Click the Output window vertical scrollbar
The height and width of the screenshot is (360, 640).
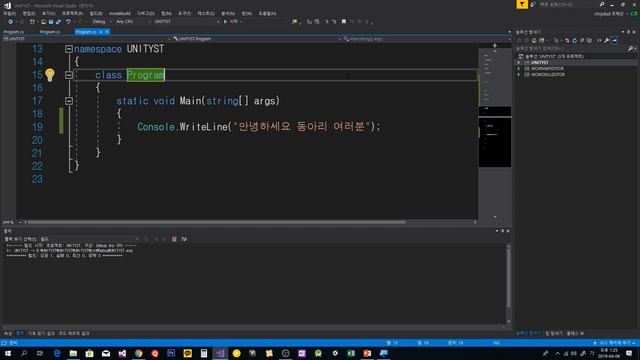click(x=509, y=283)
